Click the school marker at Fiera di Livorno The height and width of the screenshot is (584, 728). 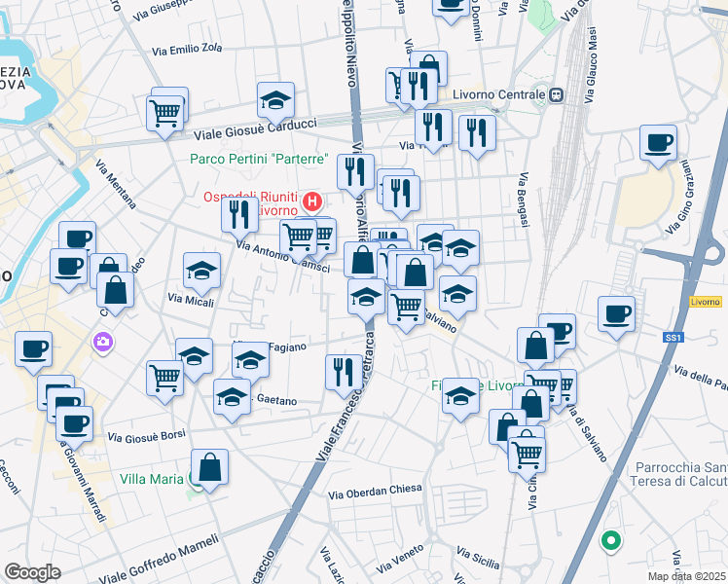point(460,400)
